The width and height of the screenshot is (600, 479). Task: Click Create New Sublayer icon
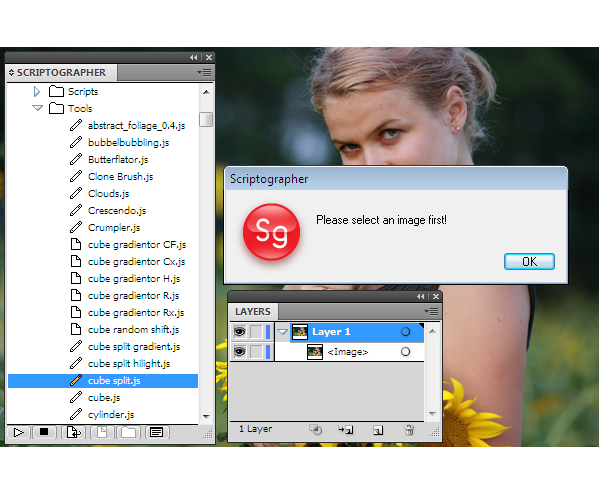(346, 430)
